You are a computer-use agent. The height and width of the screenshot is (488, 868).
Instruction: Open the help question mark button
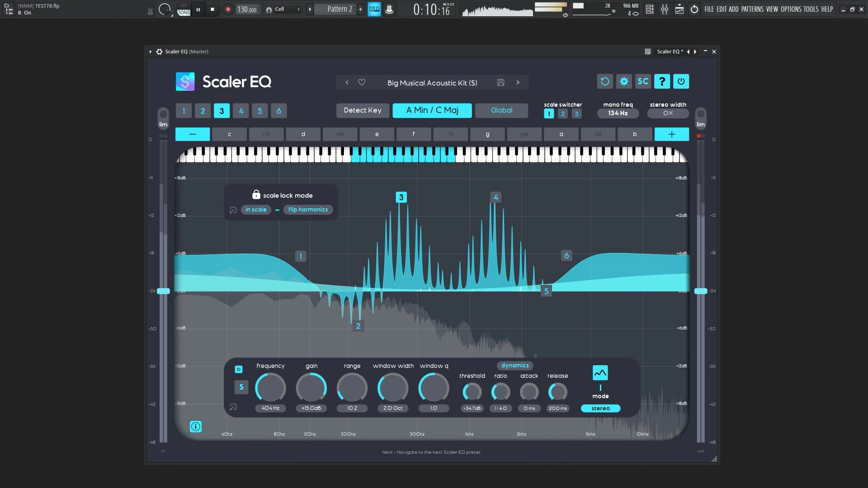662,81
